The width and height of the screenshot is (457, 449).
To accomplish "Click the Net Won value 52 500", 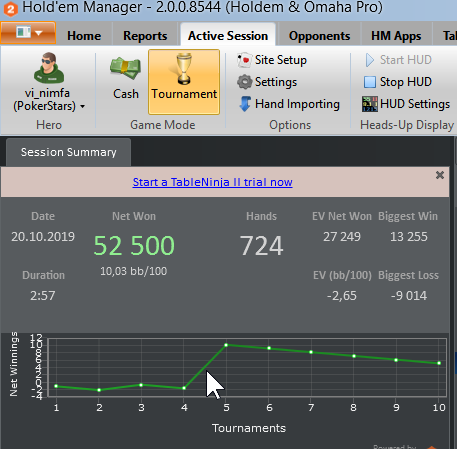I will click(134, 246).
